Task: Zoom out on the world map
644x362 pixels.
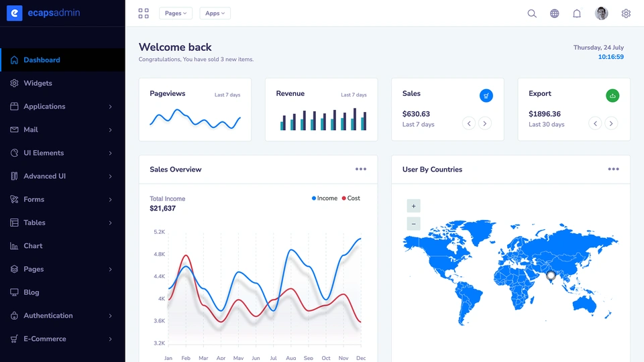Action: (x=414, y=224)
